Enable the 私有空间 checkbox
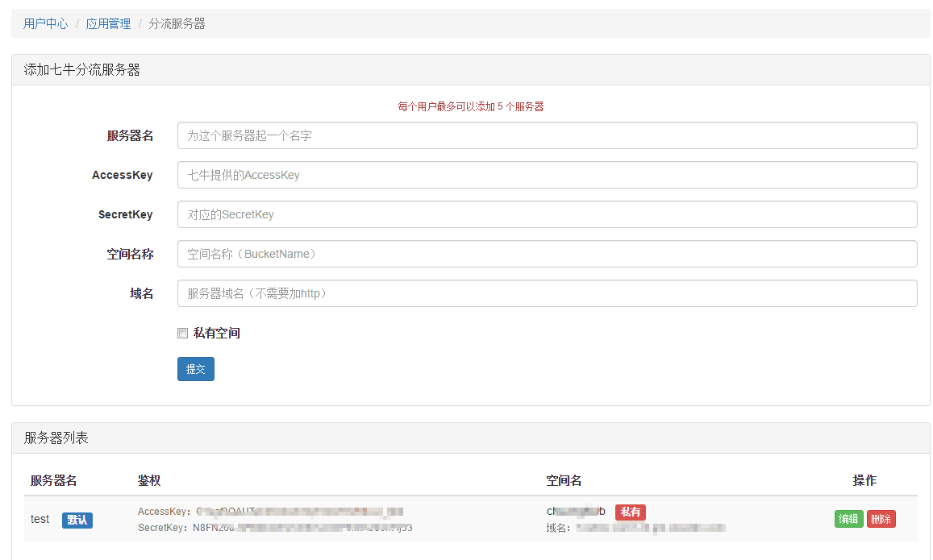 point(183,334)
